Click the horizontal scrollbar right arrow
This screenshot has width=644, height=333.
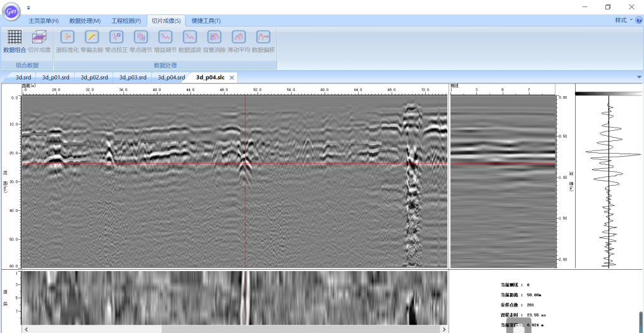point(443,329)
